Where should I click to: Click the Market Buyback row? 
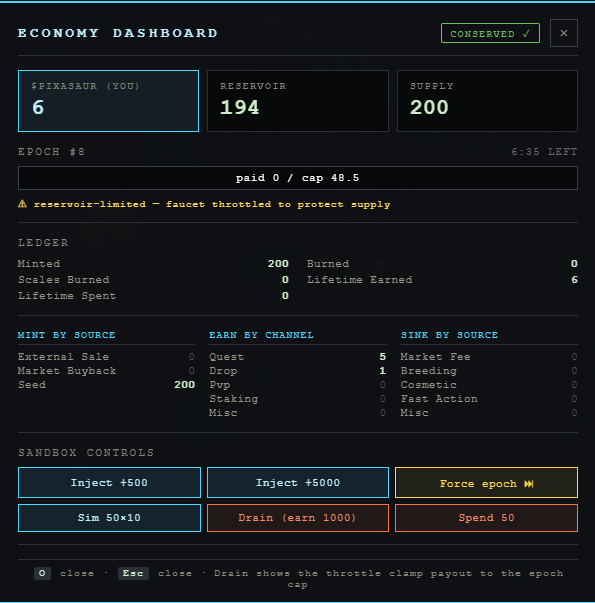click(x=106, y=371)
